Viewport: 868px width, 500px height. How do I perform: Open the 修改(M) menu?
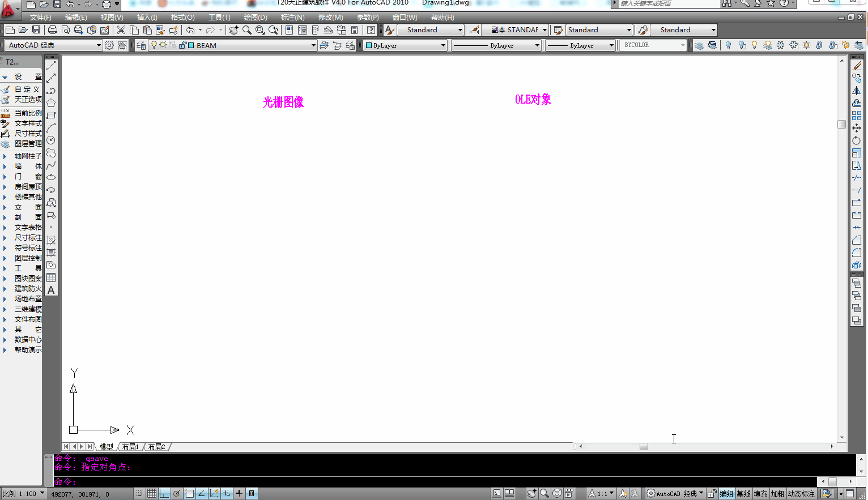330,18
